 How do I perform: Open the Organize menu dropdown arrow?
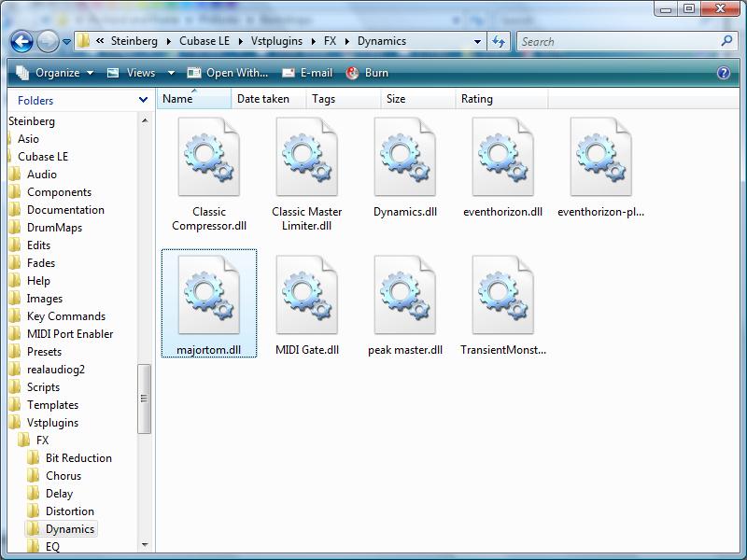90,73
